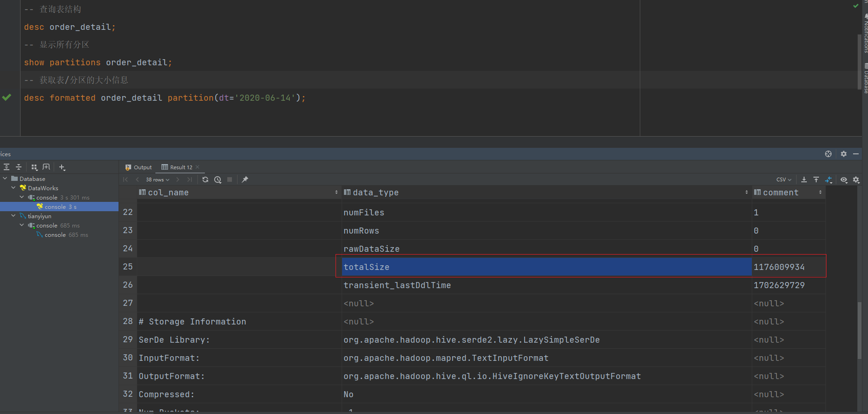Click the result grid vertical scrollbar
The width and height of the screenshot is (868, 414).
point(859,331)
